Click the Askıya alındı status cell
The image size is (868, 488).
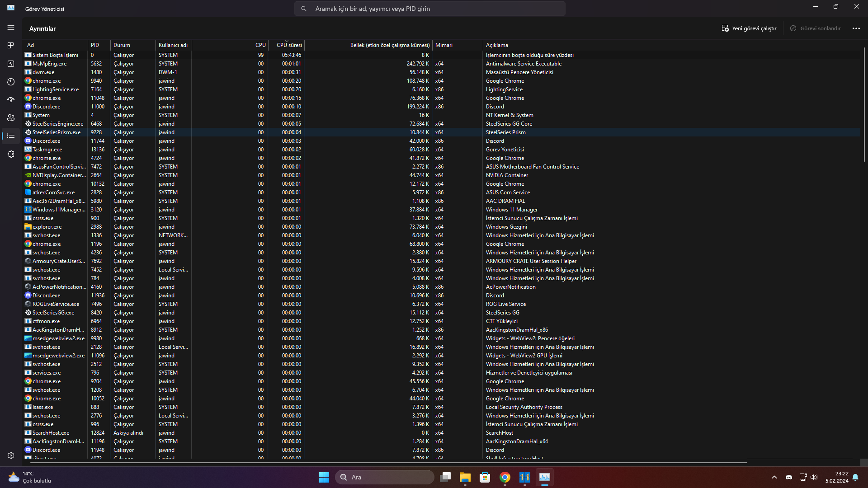128,433
